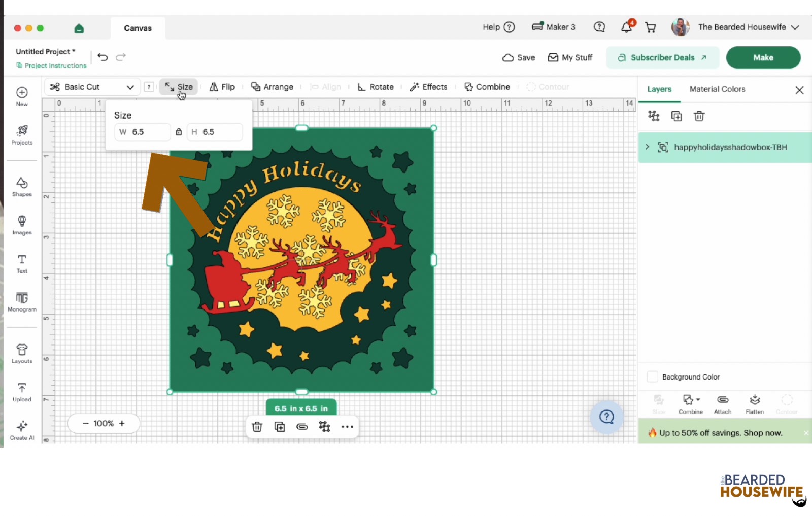This screenshot has height=516, width=812.
Task: Click Attach in the Layers panel
Action: coord(723,404)
